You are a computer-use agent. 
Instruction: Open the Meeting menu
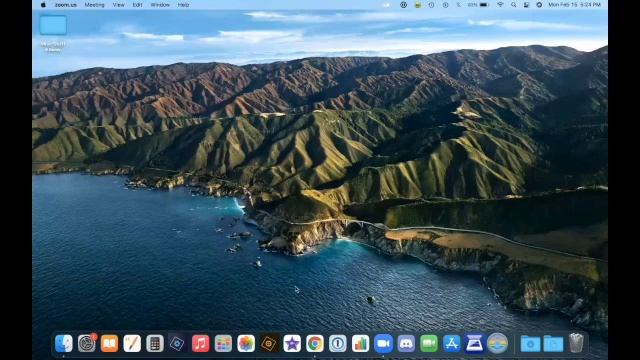[x=95, y=5]
